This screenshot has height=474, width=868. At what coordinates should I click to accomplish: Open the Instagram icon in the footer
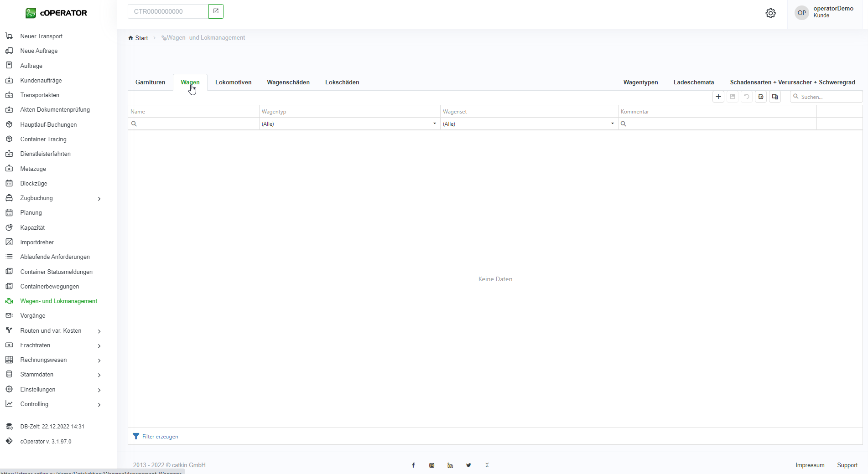pyautogui.click(x=431, y=465)
